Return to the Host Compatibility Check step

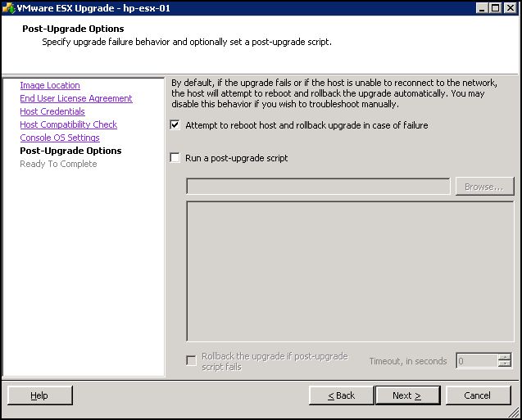pyautogui.click(x=68, y=124)
